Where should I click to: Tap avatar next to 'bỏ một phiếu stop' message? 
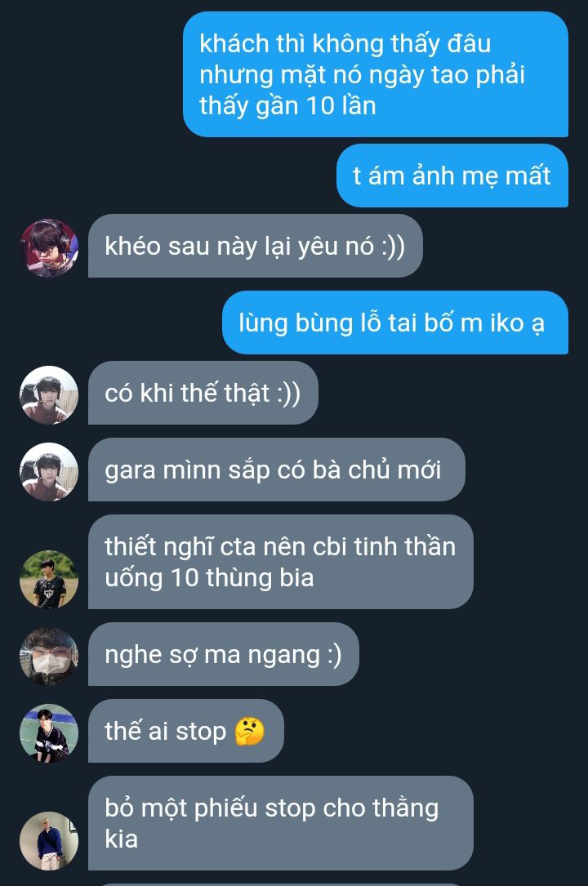pos(49,841)
